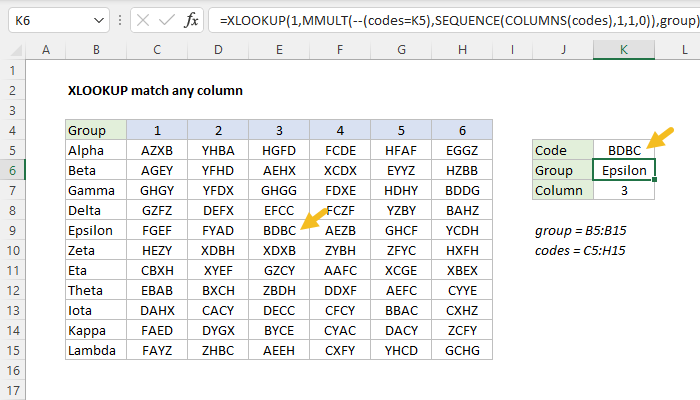Click the 'codes = C5:H15' note
This screenshot has width=700, height=400.
point(580,250)
